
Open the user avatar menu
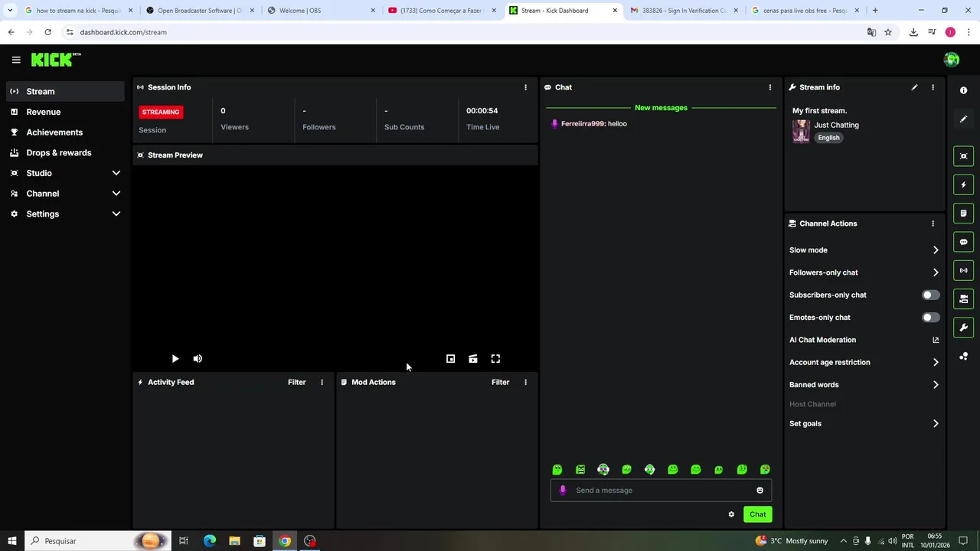[952, 60]
